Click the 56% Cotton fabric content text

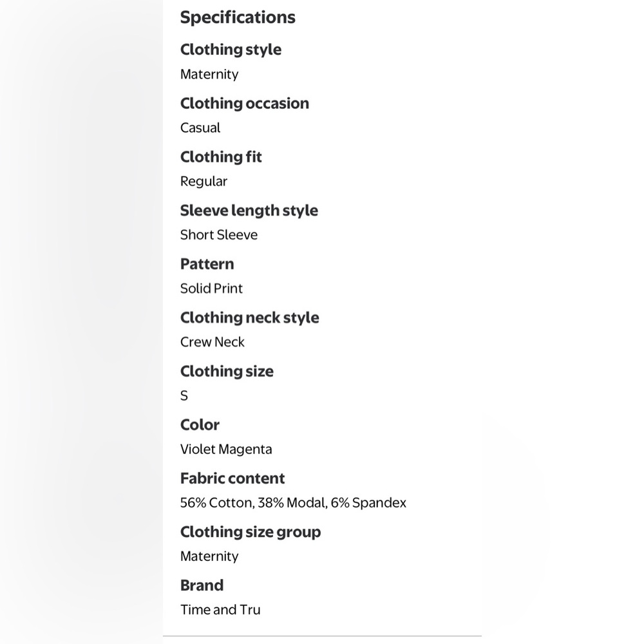pyautogui.click(x=293, y=503)
